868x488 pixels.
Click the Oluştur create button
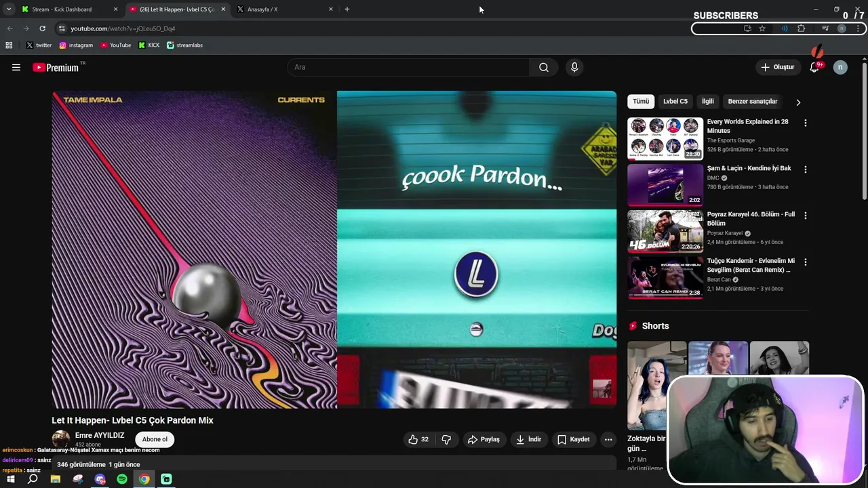tap(777, 67)
